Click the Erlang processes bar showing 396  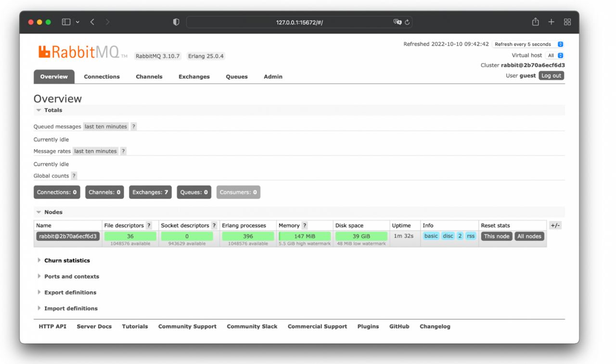click(248, 236)
